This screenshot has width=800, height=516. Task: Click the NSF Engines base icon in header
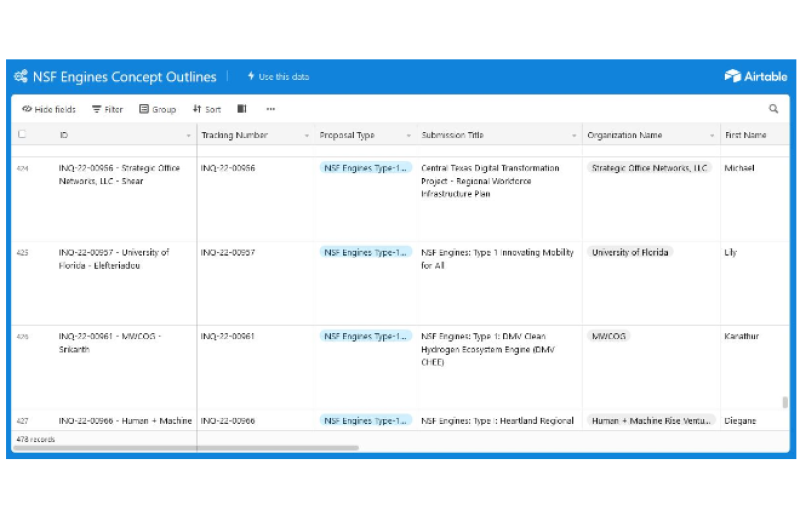click(x=21, y=77)
